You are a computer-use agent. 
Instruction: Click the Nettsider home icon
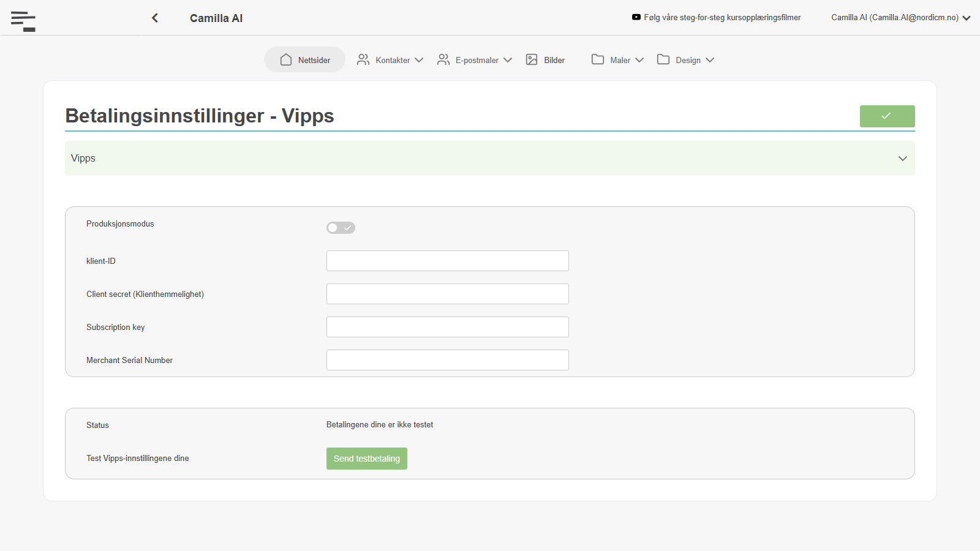click(x=286, y=59)
